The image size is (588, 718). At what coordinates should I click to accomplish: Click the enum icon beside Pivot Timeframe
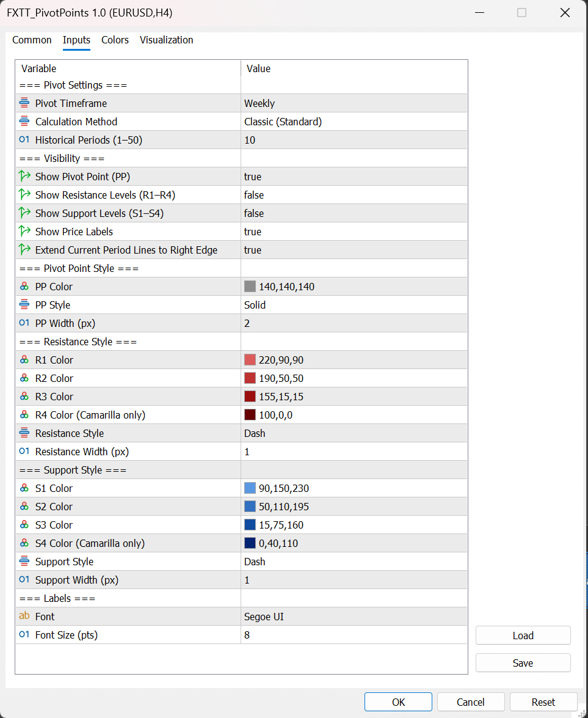(x=24, y=103)
